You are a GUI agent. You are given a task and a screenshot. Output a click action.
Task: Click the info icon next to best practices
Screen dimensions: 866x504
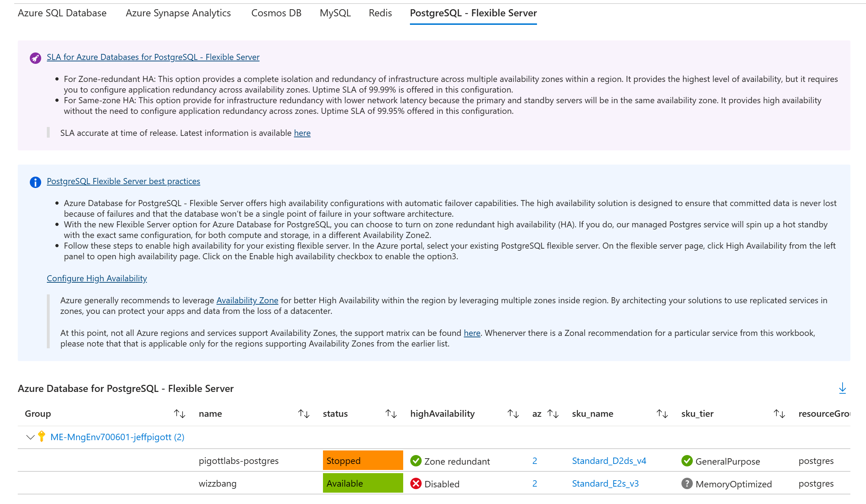[35, 182]
